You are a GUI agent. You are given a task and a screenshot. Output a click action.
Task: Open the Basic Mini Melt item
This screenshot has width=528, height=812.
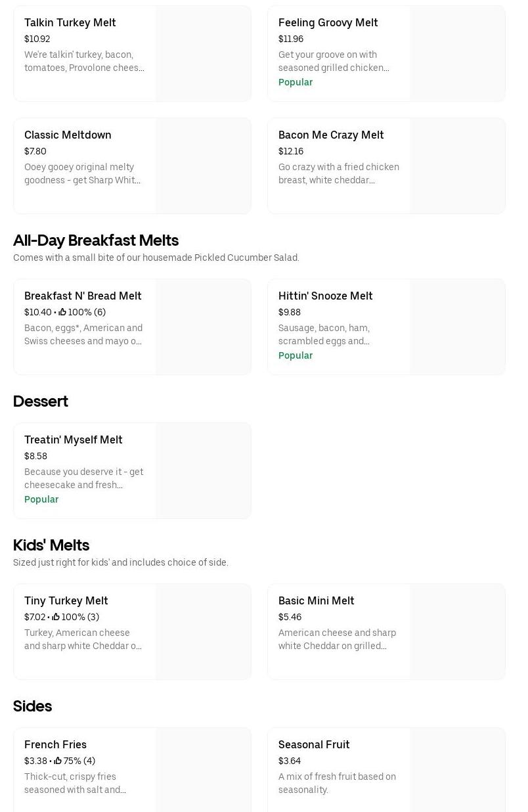[x=316, y=601]
